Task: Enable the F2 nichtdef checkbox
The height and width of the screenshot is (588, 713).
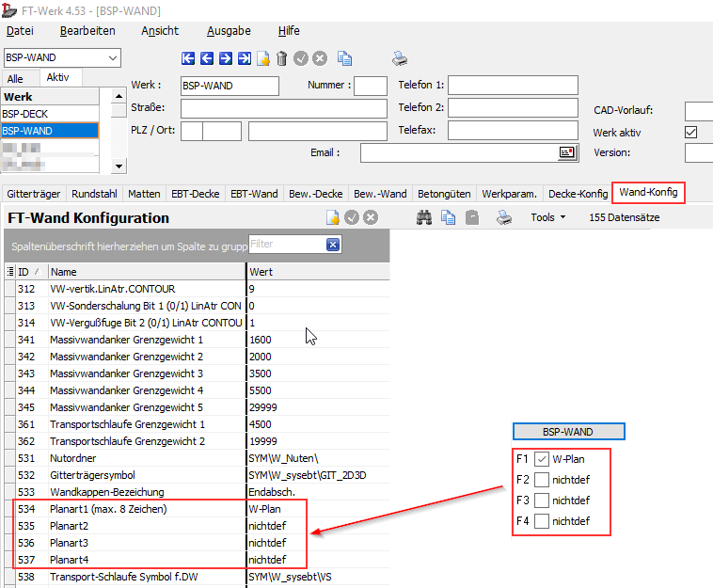Action: pos(542,480)
